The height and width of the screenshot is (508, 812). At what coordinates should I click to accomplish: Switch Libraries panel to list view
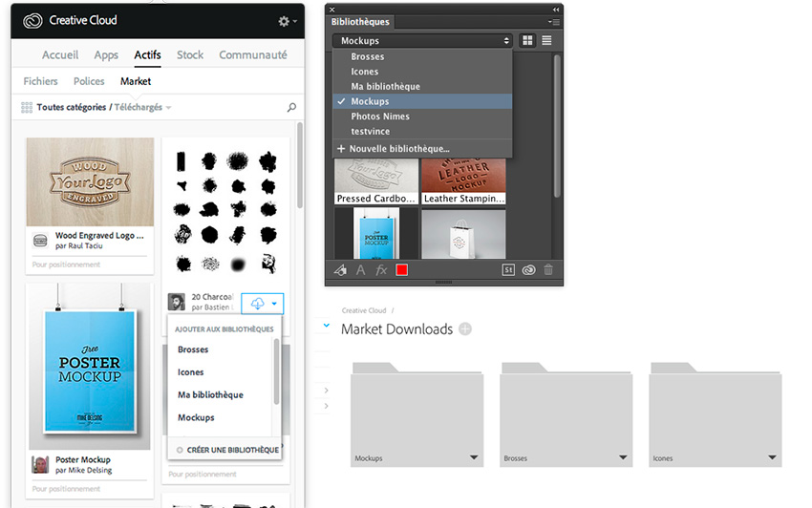pos(546,40)
